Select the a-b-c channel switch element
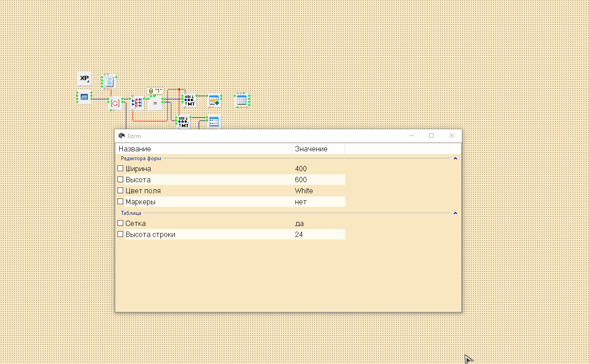589x364 pixels. [137, 103]
